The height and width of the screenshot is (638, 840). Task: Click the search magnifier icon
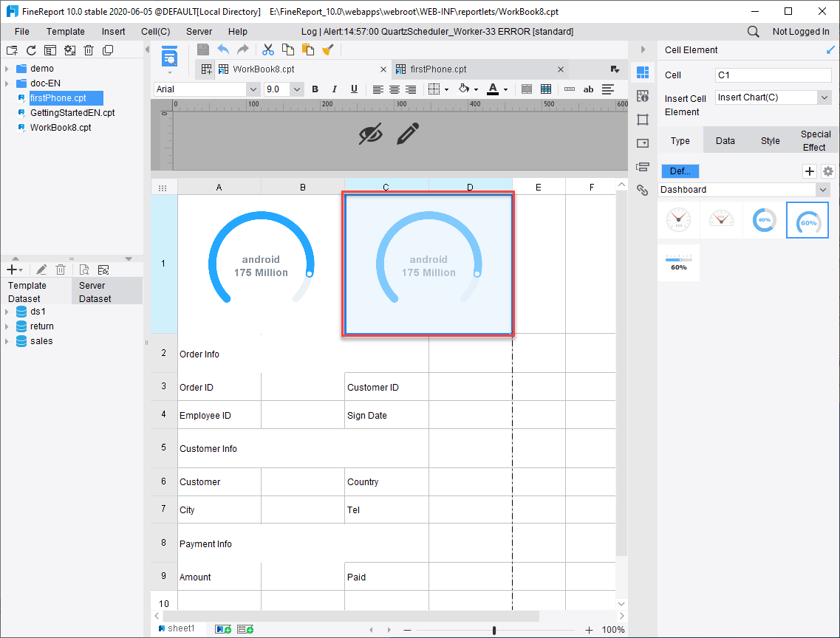point(753,32)
